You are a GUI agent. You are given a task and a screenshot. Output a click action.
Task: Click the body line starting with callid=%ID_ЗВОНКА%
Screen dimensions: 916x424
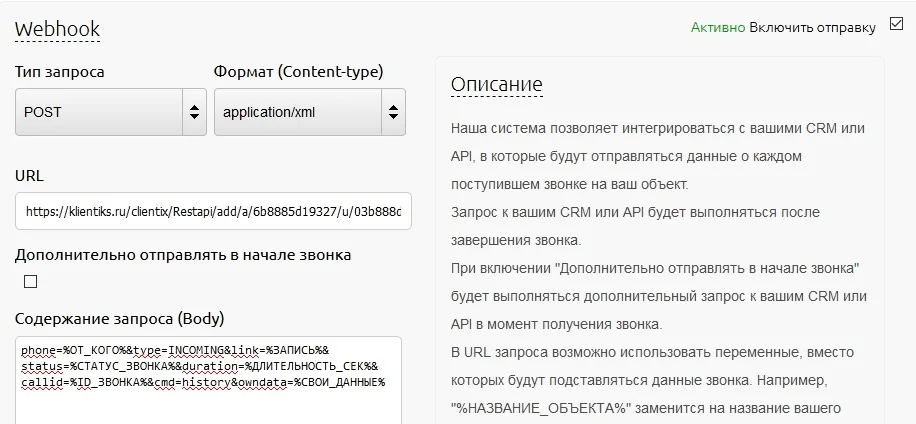pyautogui.click(x=203, y=383)
